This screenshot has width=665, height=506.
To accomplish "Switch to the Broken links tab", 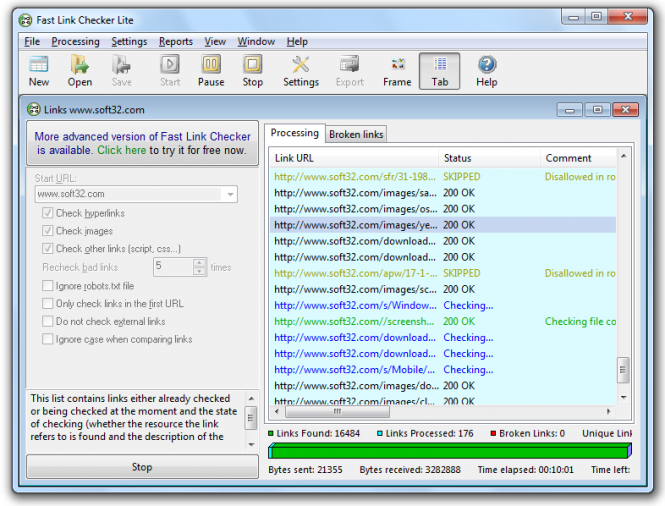I will coord(356,134).
